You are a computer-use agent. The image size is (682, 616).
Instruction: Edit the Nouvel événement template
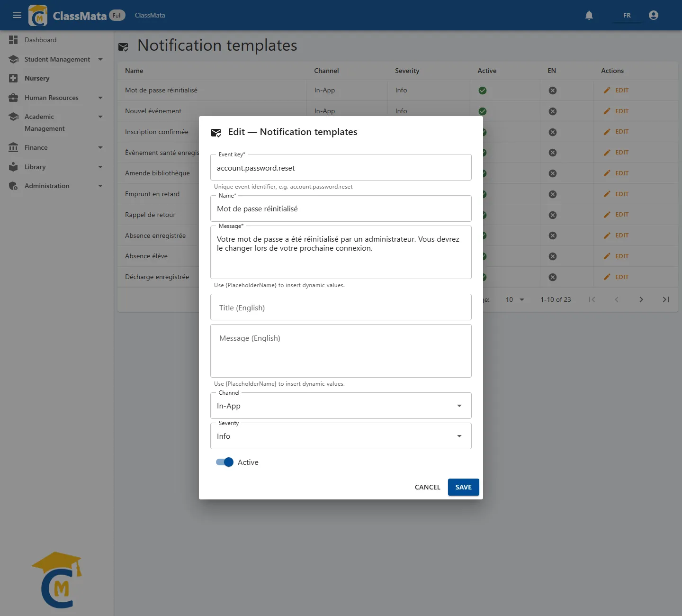pyautogui.click(x=617, y=111)
